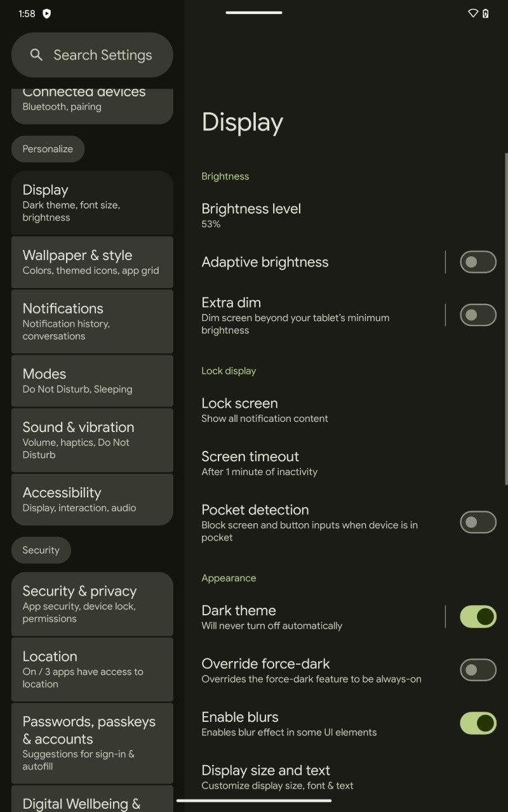
Task: Tap the shield icon in status bar
Action: pos(46,13)
